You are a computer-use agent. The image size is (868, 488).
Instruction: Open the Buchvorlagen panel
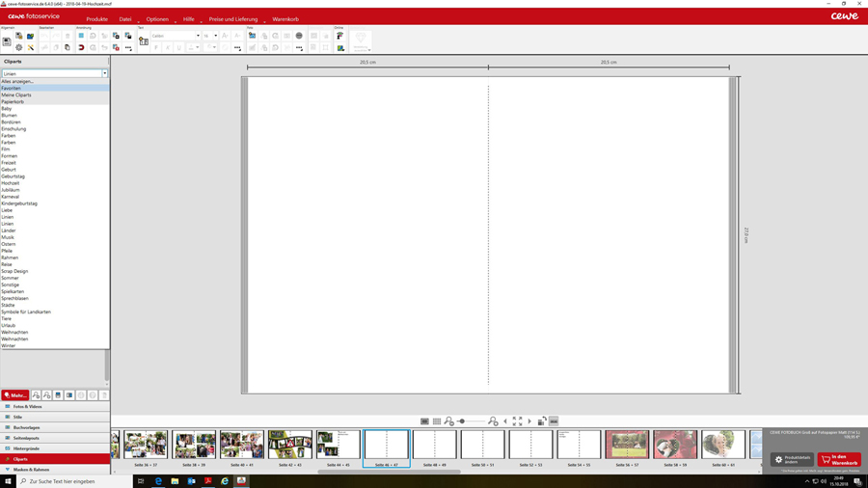(x=55, y=427)
